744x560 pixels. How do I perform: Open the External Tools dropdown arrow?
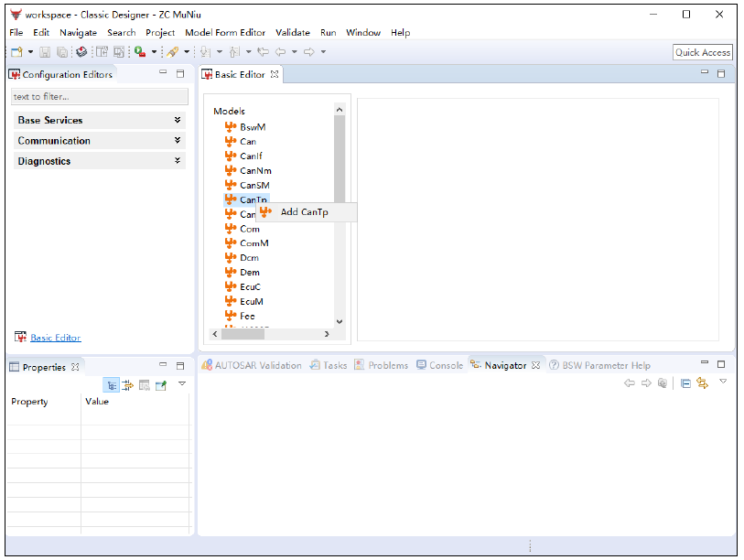click(154, 52)
